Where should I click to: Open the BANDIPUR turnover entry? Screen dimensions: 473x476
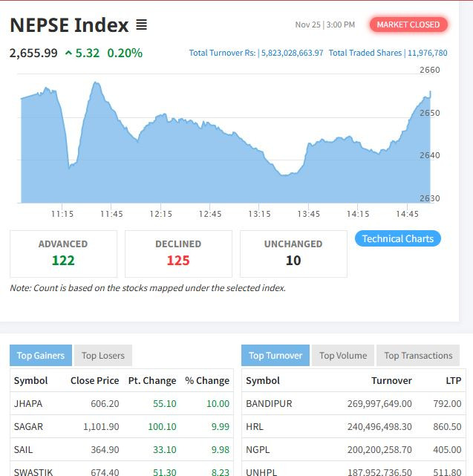point(269,403)
